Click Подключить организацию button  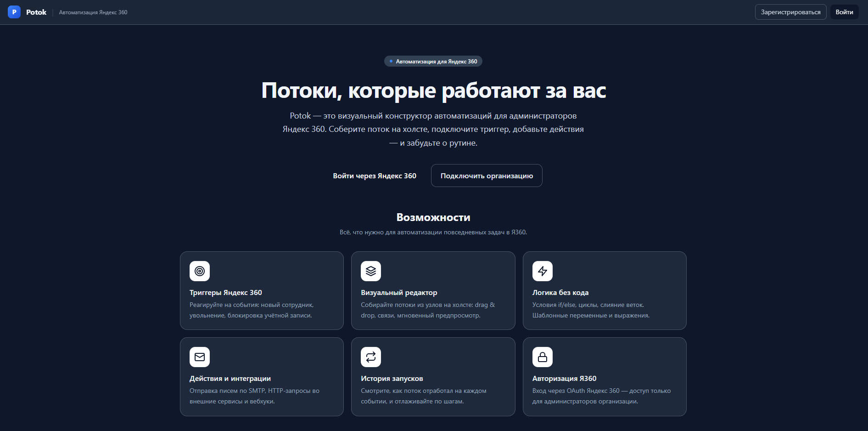tap(487, 176)
